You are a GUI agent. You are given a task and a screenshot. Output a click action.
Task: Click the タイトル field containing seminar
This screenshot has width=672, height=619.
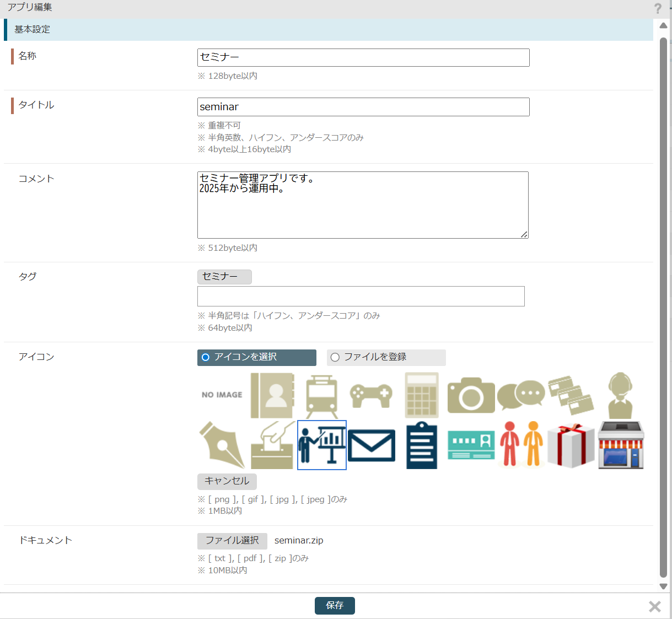pyautogui.click(x=363, y=107)
